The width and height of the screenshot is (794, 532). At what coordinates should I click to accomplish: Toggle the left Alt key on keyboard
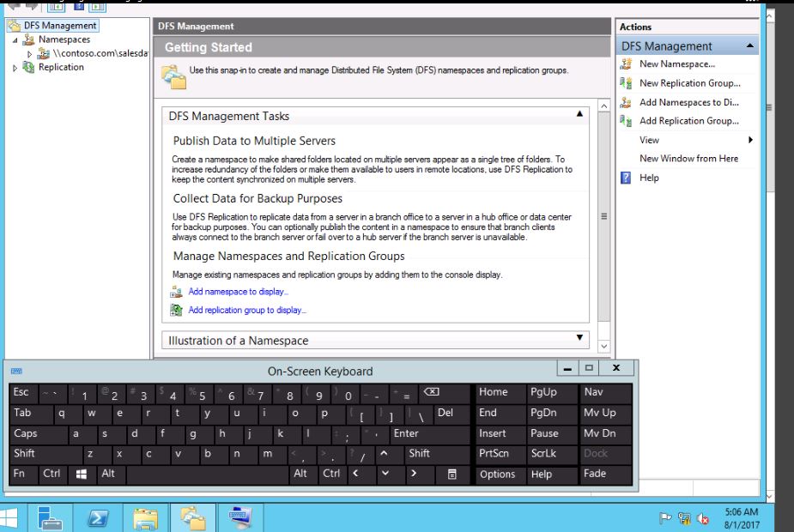tap(111, 475)
